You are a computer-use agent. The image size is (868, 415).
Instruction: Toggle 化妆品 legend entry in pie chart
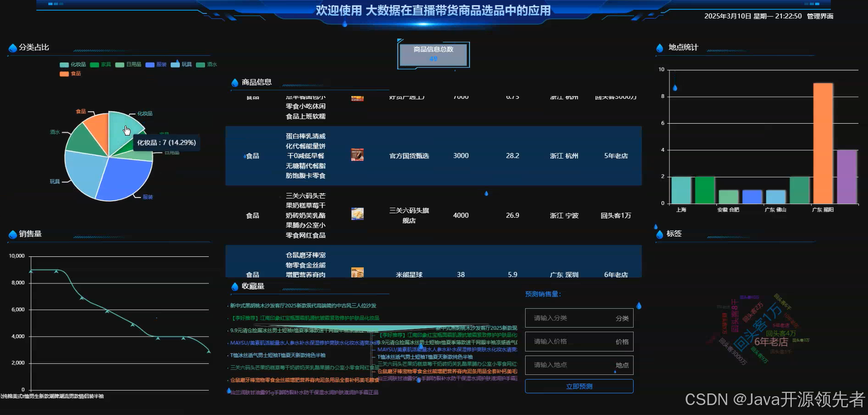(73, 65)
